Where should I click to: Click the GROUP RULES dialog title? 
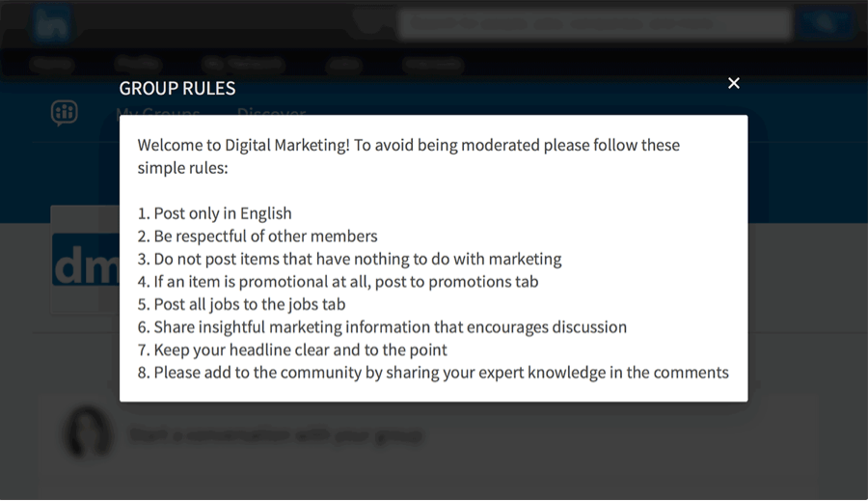click(177, 88)
